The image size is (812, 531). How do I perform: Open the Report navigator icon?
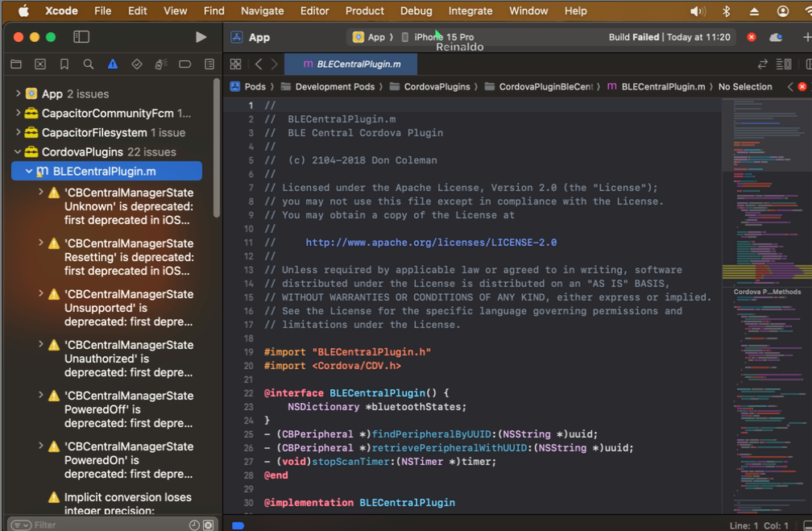(x=209, y=64)
